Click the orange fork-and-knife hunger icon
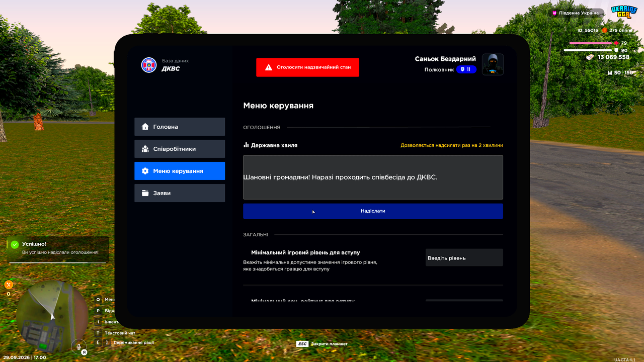Screen dimensions: 644x362 [x=9, y=285]
